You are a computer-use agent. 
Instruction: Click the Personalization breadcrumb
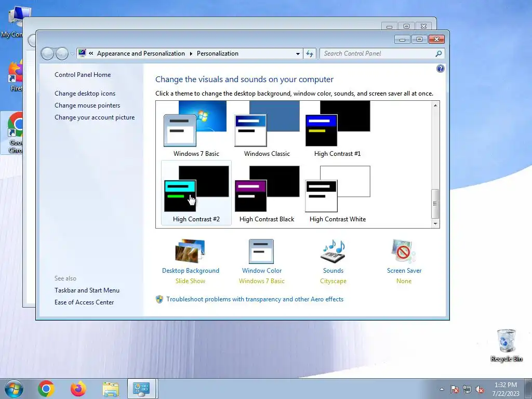(218, 54)
